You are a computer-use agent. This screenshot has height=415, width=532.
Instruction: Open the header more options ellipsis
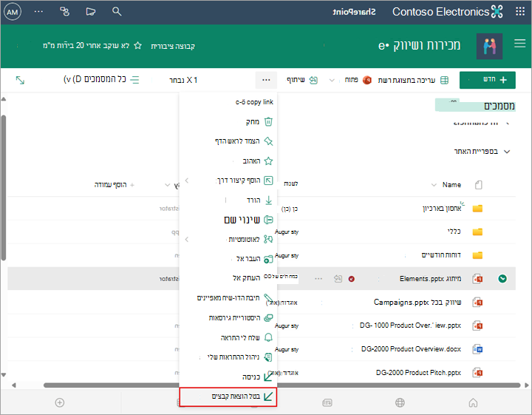pyautogui.click(x=38, y=12)
